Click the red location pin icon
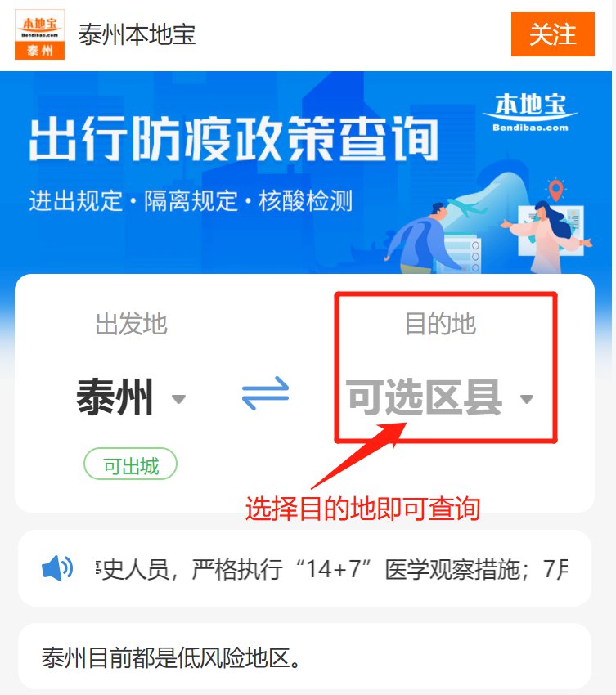This screenshot has height=695, width=616. (x=555, y=189)
